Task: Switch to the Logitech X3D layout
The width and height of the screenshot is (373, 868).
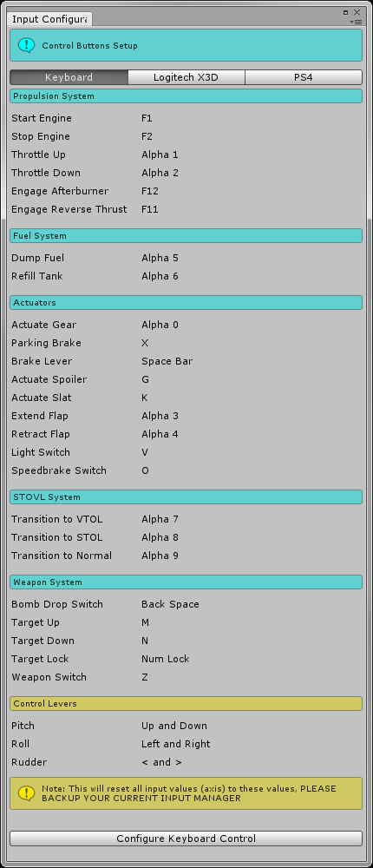Action: 186,77
